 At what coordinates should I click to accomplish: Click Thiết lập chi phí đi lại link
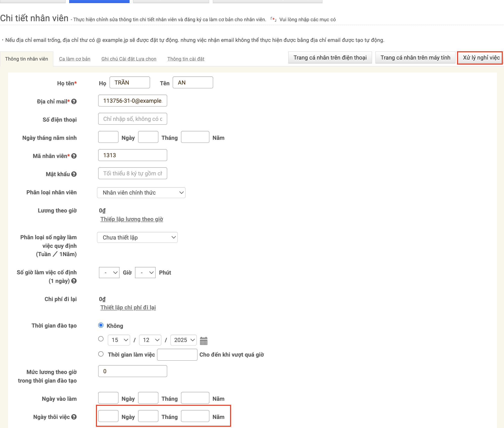point(128,307)
